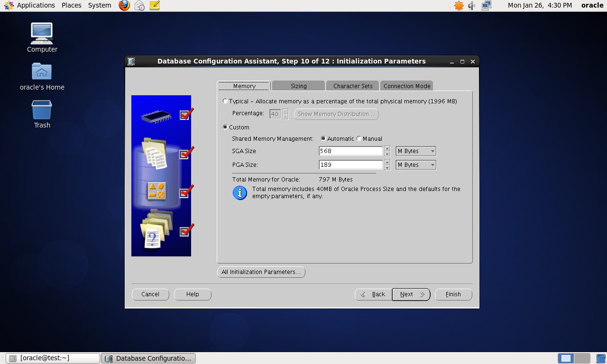The image size is (607, 364).
Task: Click the Percentage value field
Action: (x=275, y=114)
